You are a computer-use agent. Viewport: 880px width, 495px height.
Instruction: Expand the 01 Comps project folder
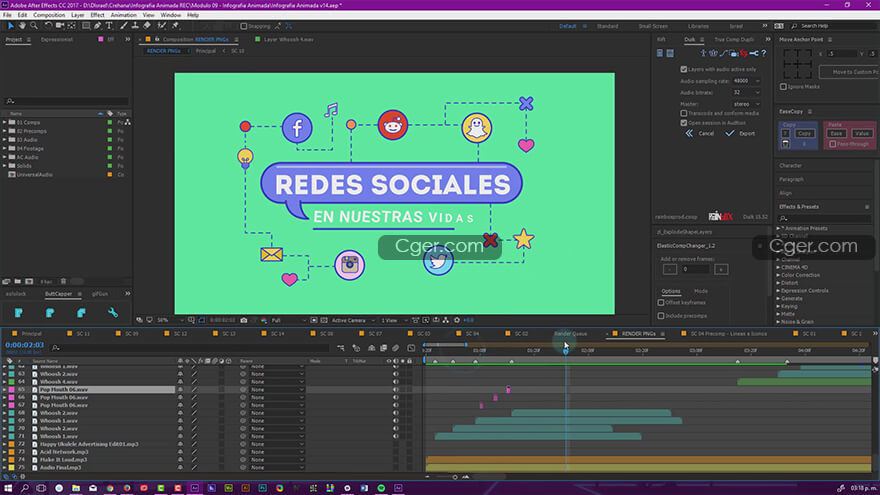pyautogui.click(x=4, y=122)
